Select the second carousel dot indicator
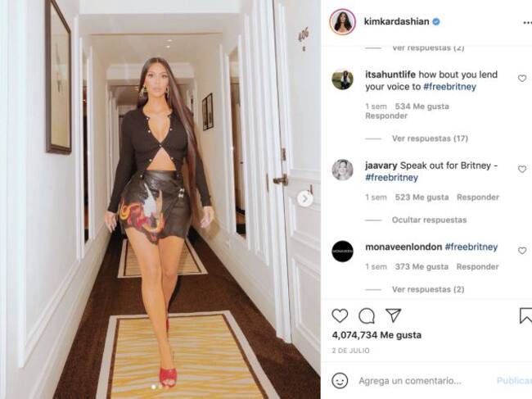Image resolution: width=532 pixels, height=399 pixels. [160, 387]
